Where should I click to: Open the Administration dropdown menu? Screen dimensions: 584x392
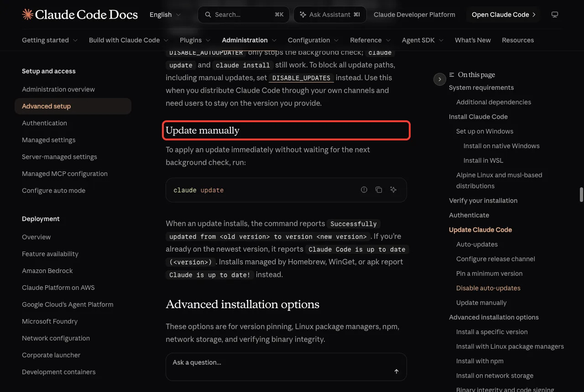(249, 40)
